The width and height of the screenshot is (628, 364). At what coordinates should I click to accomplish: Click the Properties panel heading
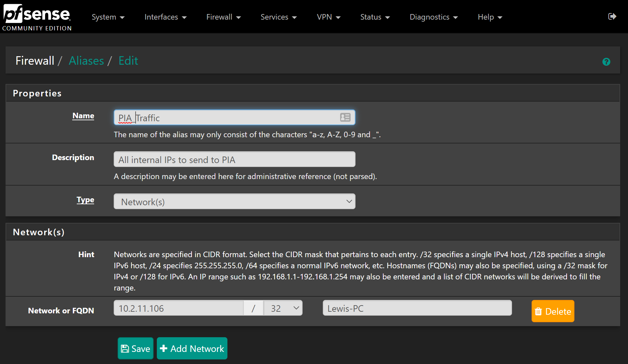tap(37, 93)
